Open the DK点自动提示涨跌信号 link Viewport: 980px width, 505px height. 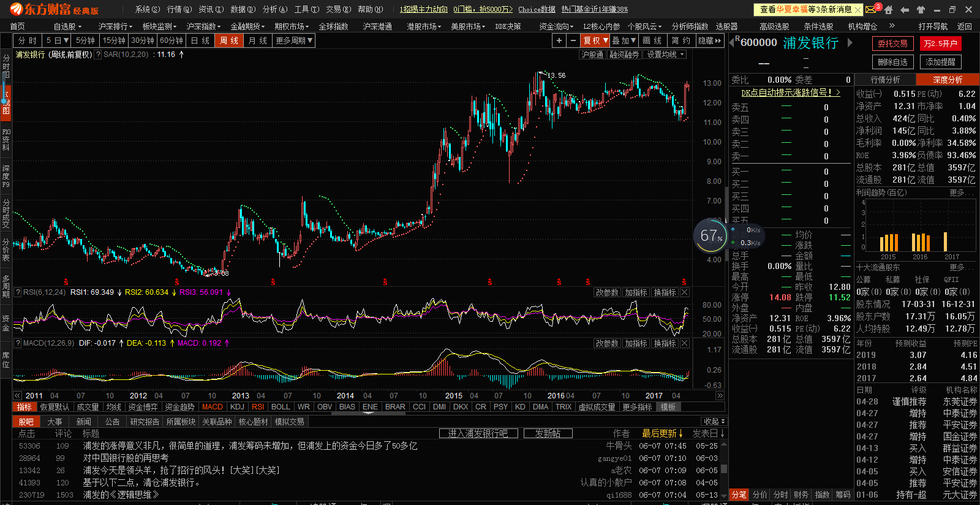click(791, 93)
